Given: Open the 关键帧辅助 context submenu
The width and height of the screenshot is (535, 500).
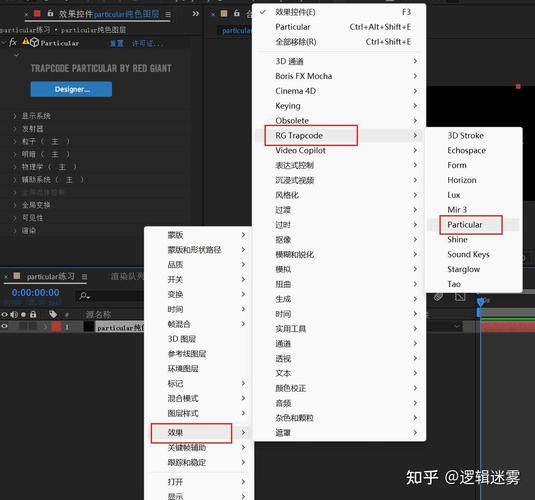Looking at the screenshot, I should [x=199, y=447].
